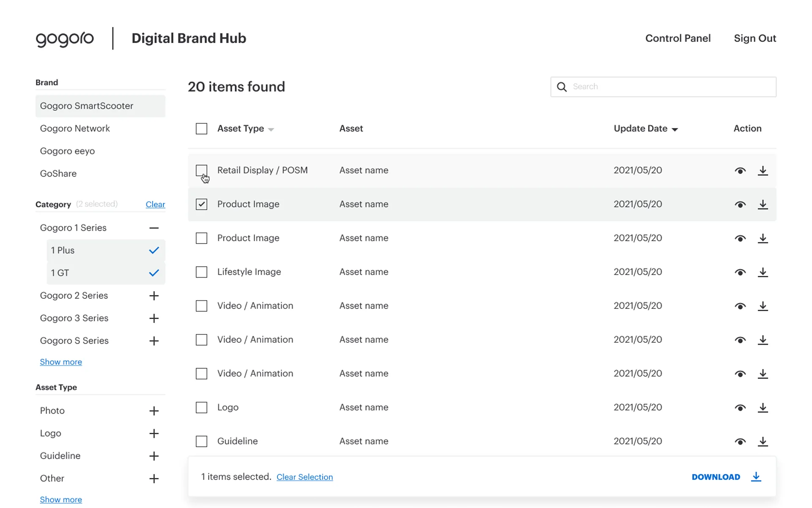Expand the Gogoro S Series category
Viewport: 812px width, 508px height.
pyautogui.click(x=154, y=341)
